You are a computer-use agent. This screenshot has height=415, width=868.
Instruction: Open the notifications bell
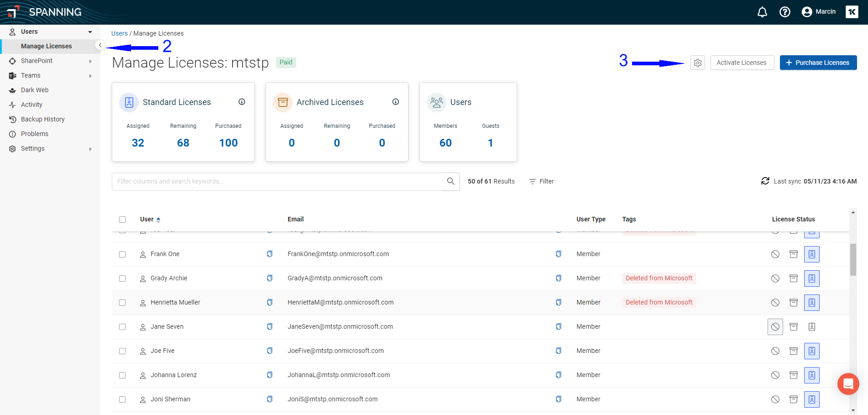(x=762, y=12)
